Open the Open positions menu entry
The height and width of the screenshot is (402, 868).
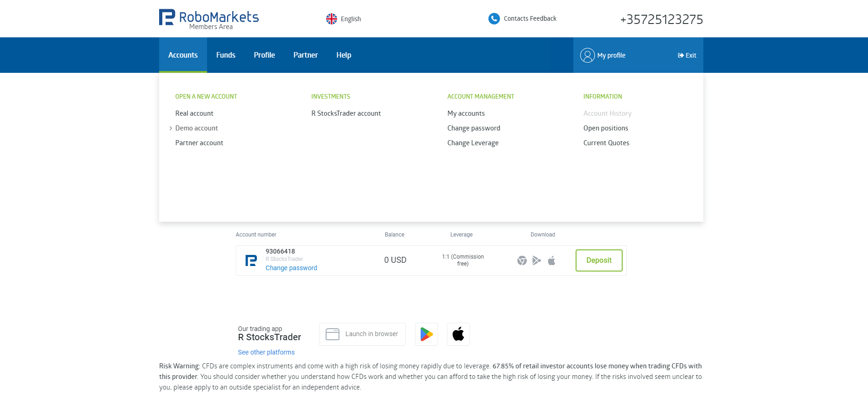[x=606, y=128]
